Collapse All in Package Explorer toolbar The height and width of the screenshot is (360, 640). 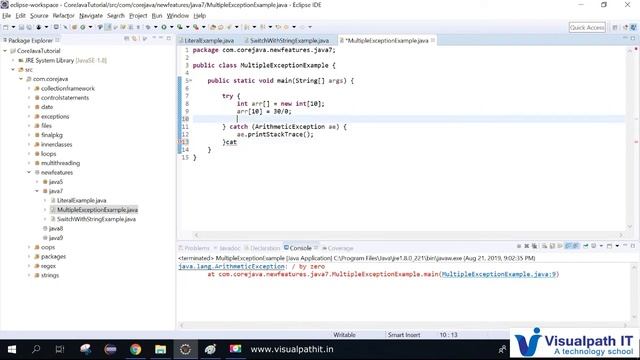pos(127,38)
